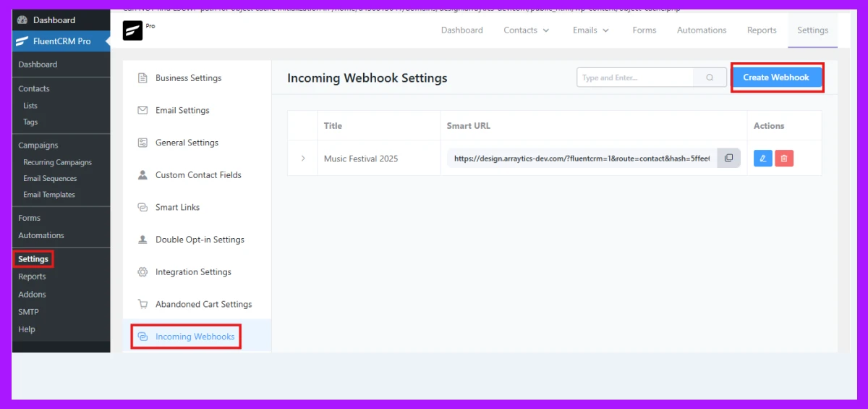The height and width of the screenshot is (409, 868).
Task: Select Double Opt-in Settings
Action: pyautogui.click(x=197, y=240)
